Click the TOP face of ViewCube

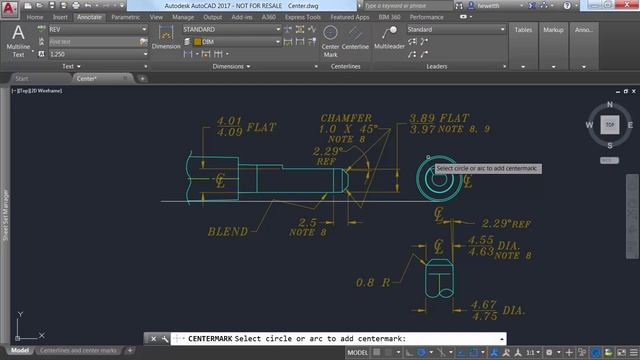pyautogui.click(x=609, y=124)
